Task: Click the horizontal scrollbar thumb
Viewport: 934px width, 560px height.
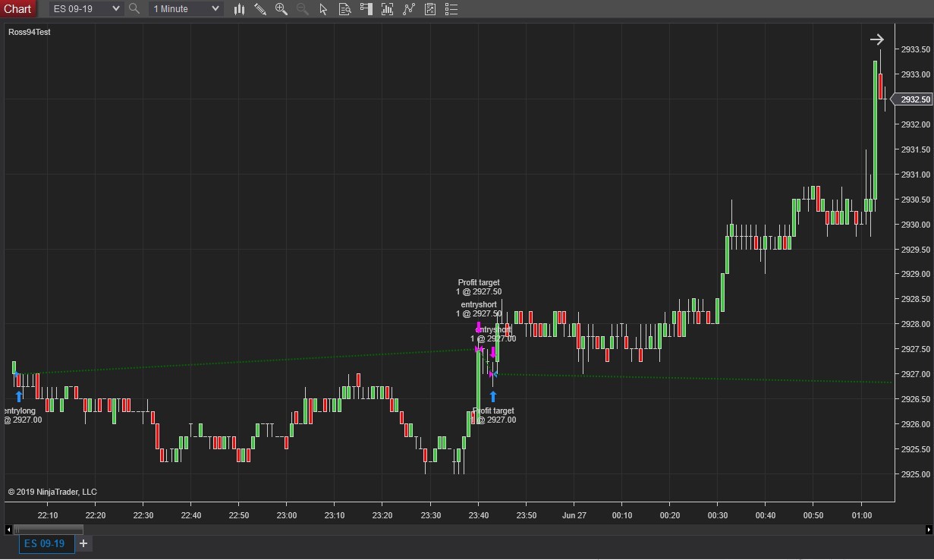Action: point(49,530)
